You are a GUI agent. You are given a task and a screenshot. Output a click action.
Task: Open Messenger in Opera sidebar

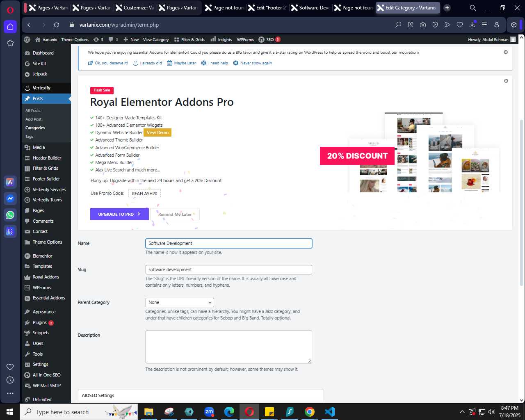[10, 199]
